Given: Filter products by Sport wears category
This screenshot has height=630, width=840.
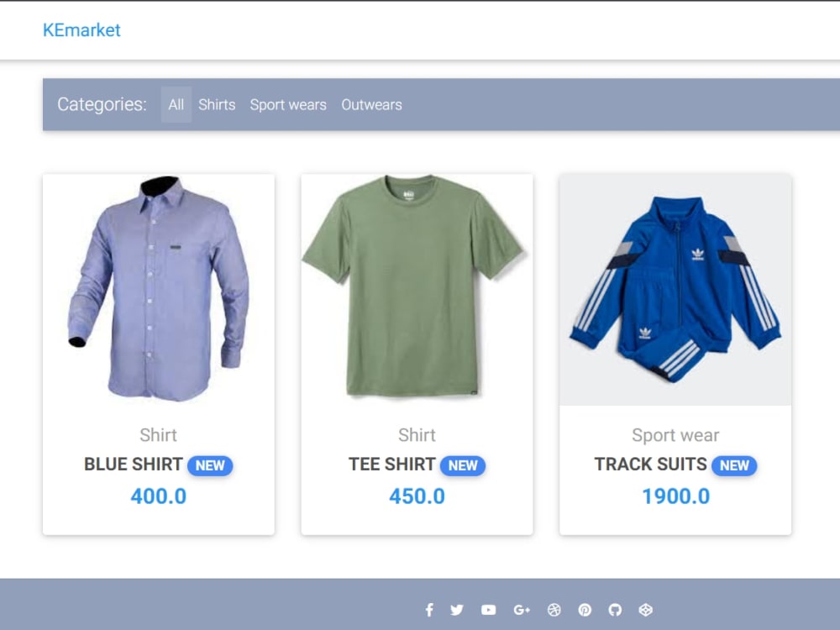Looking at the screenshot, I should click(x=288, y=104).
